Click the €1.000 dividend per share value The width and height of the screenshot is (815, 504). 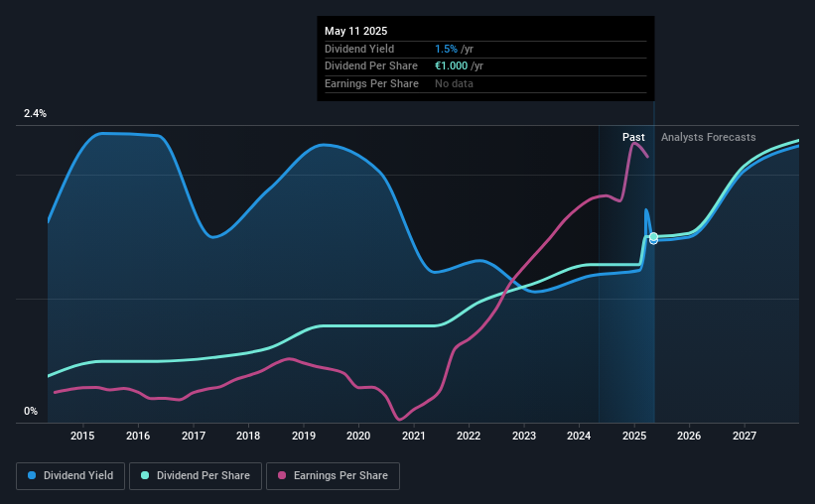[x=451, y=66]
